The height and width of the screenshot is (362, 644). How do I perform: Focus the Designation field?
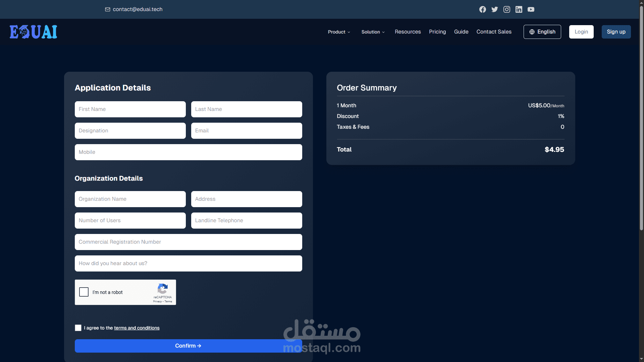tap(130, 131)
